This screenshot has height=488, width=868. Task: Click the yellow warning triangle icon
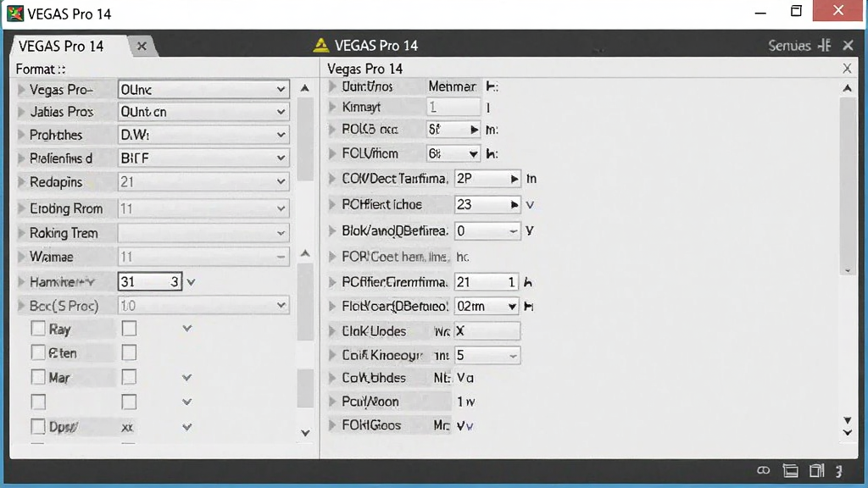pos(320,46)
